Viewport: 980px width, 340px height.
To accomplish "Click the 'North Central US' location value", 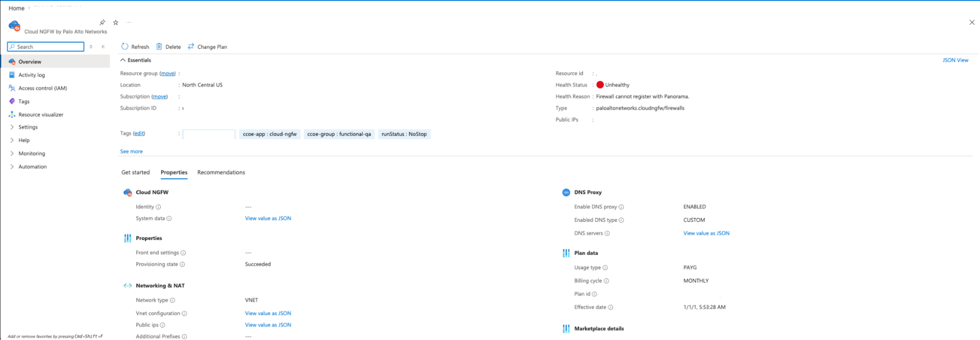I will pos(202,85).
